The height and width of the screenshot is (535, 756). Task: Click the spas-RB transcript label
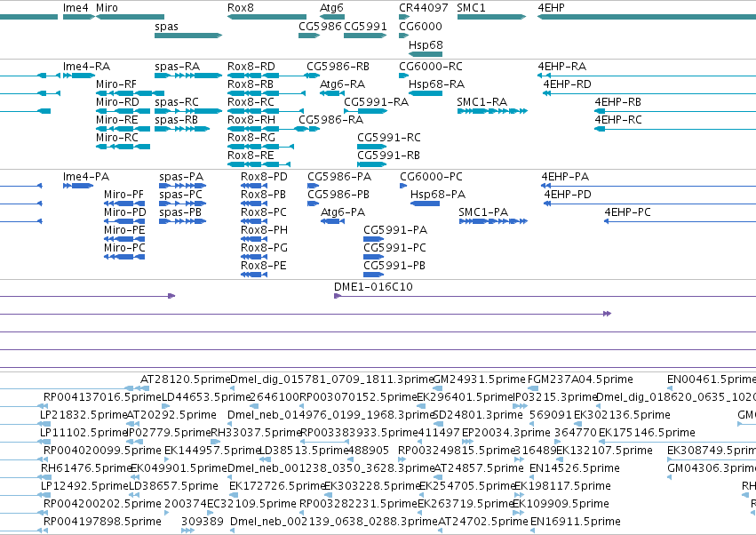click(x=176, y=120)
